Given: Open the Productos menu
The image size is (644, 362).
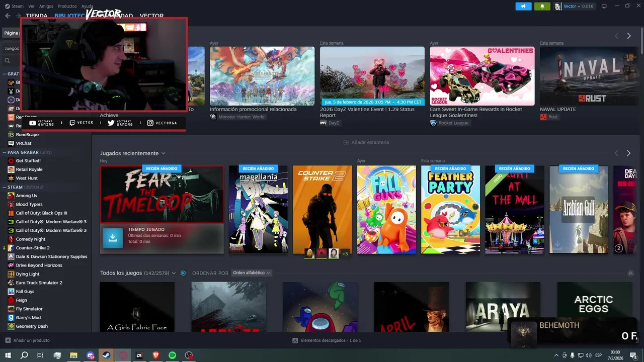Looking at the screenshot, I should coord(67,7).
